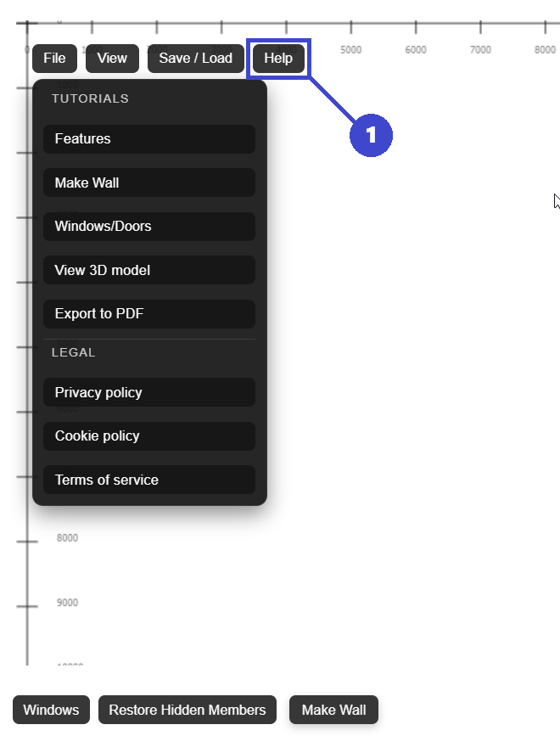Open the View 3D model tutorial

coord(148,270)
